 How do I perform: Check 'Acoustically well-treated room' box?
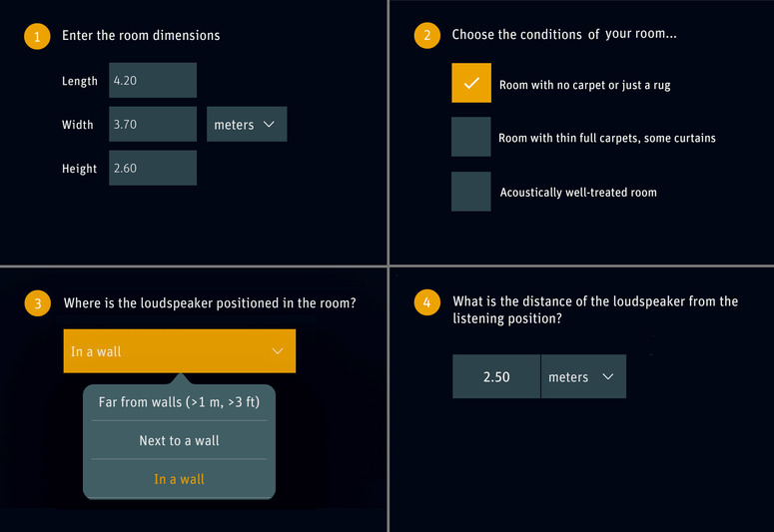(471, 191)
